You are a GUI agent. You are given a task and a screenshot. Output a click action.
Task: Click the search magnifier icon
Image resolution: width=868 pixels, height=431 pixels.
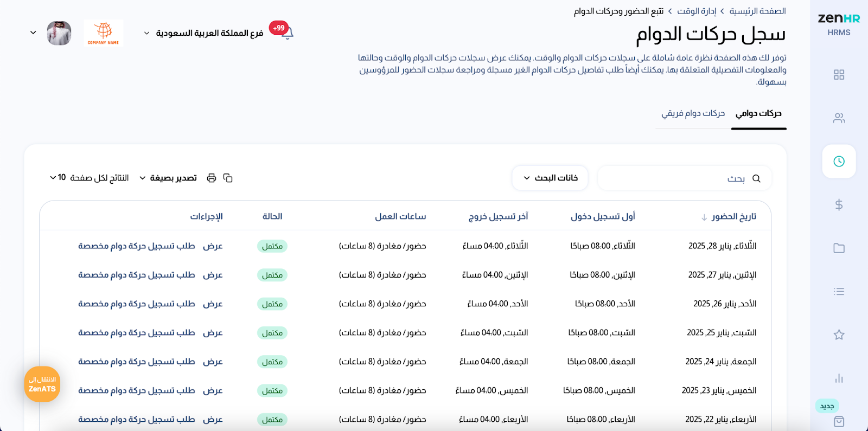756,178
